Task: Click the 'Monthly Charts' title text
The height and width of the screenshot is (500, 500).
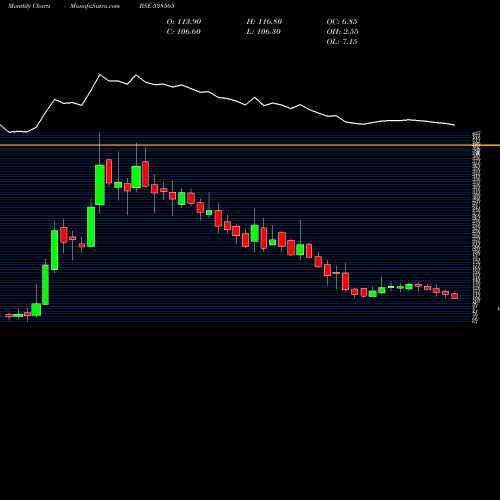Action: click(29, 6)
